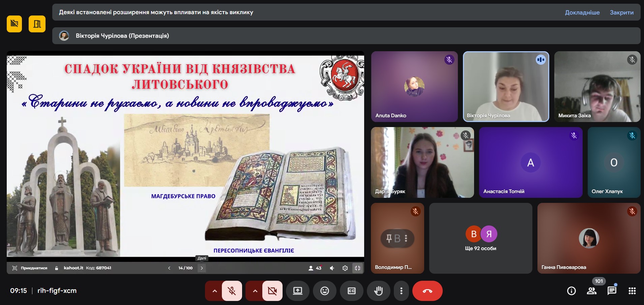Click the presentation slide content
The height and width of the screenshot is (305, 644).
(185, 156)
